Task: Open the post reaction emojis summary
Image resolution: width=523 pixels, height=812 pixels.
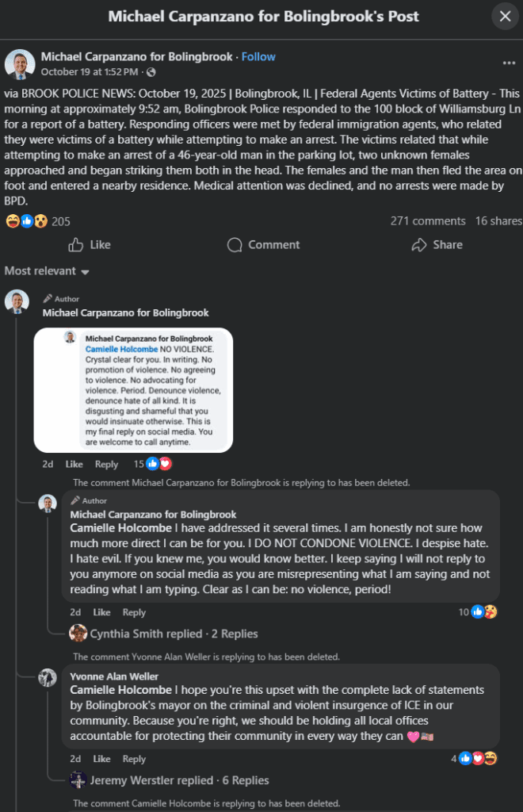Action: click(25, 221)
